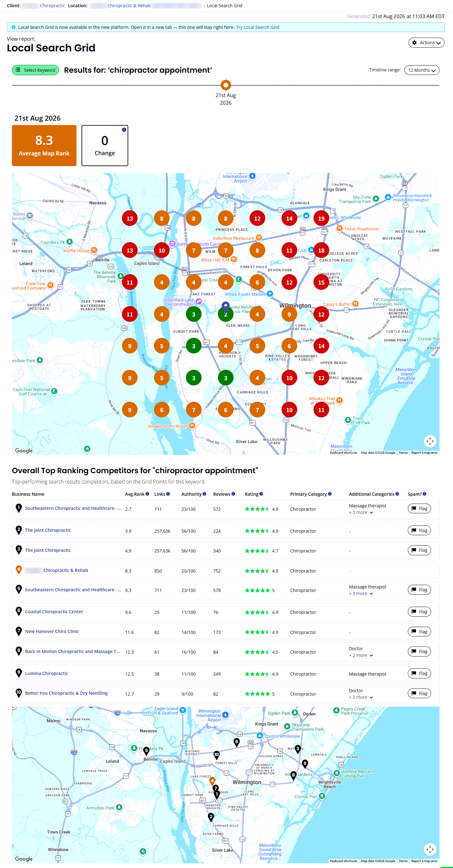Click the 752 reviews value

pos(217,571)
